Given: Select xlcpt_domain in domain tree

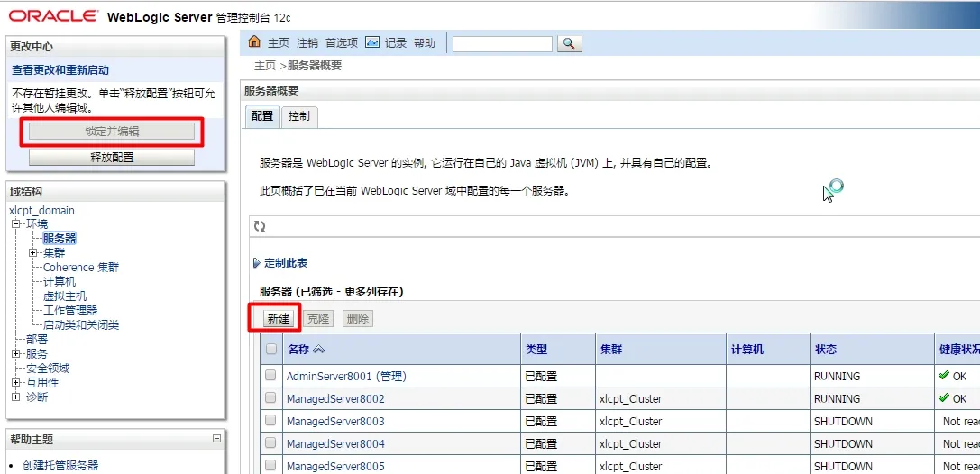Looking at the screenshot, I should [x=41, y=211].
